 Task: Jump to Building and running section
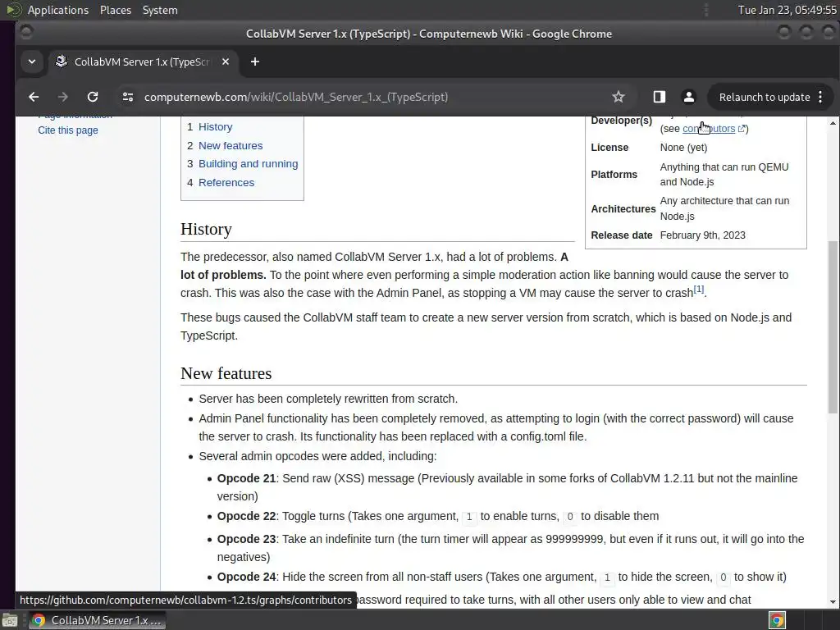(x=248, y=164)
